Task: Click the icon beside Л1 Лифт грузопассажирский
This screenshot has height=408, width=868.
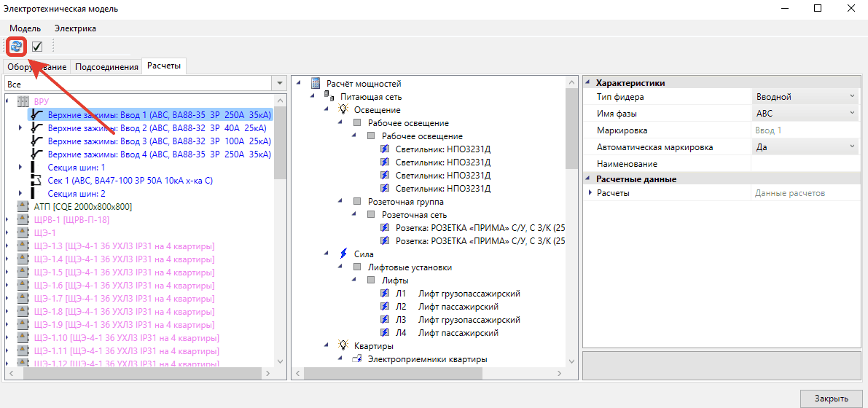Action: 386,294
